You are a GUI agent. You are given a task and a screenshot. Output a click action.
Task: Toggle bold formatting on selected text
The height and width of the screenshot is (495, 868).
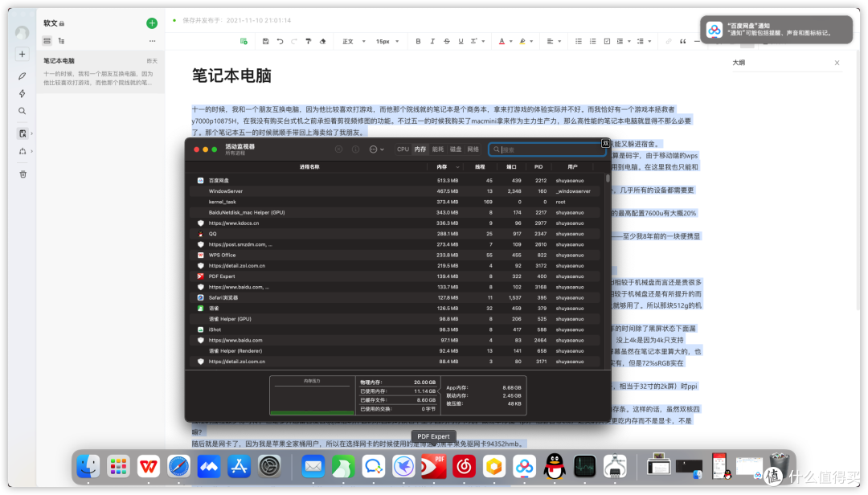(418, 41)
